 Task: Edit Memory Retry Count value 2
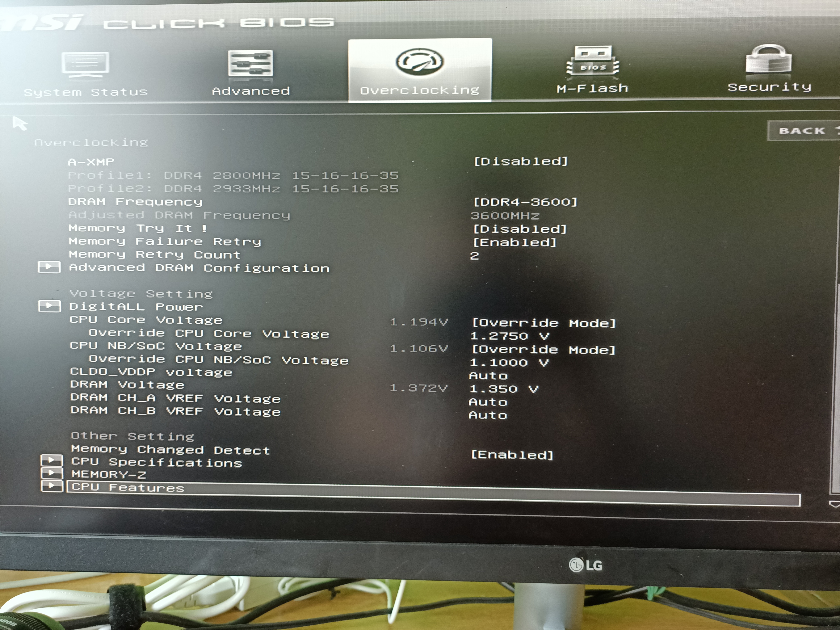coord(474,256)
